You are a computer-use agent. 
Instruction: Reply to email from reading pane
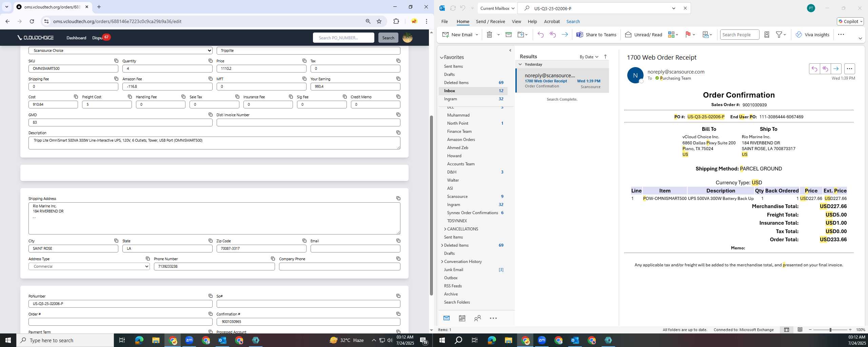click(x=814, y=69)
